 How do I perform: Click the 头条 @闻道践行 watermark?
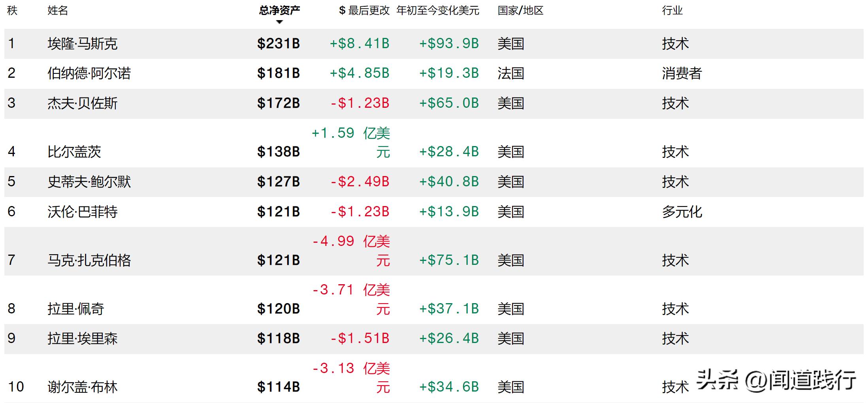(776, 380)
